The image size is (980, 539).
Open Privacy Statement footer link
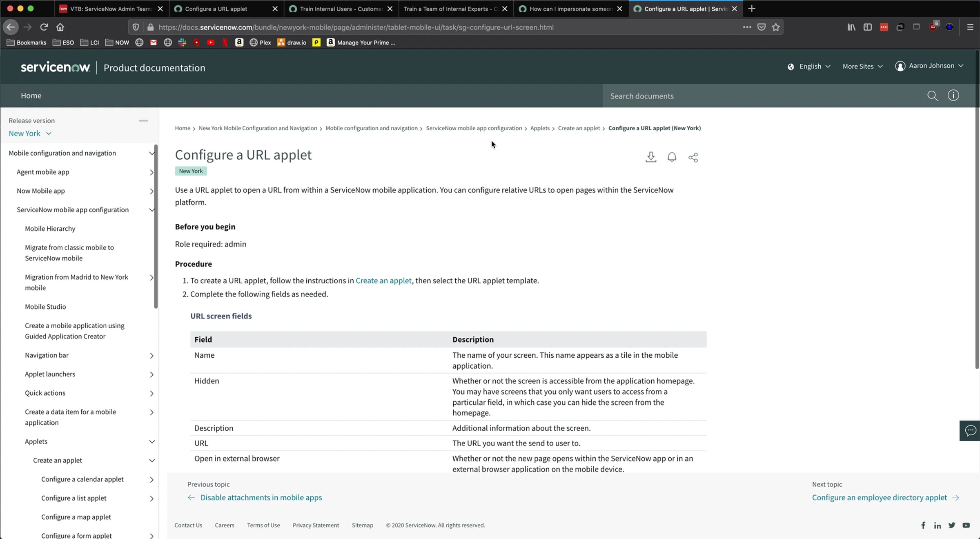(x=316, y=526)
